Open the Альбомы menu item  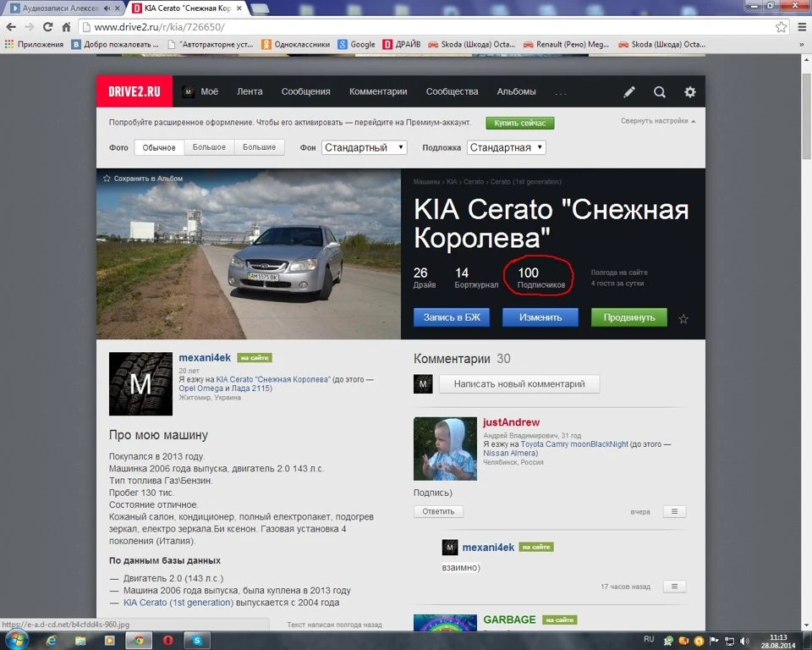click(x=516, y=91)
